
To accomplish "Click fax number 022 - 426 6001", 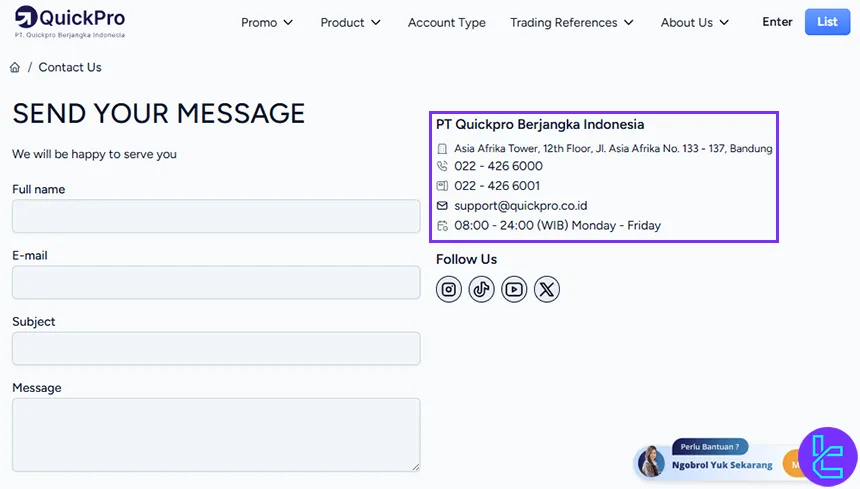I will (x=497, y=186).
